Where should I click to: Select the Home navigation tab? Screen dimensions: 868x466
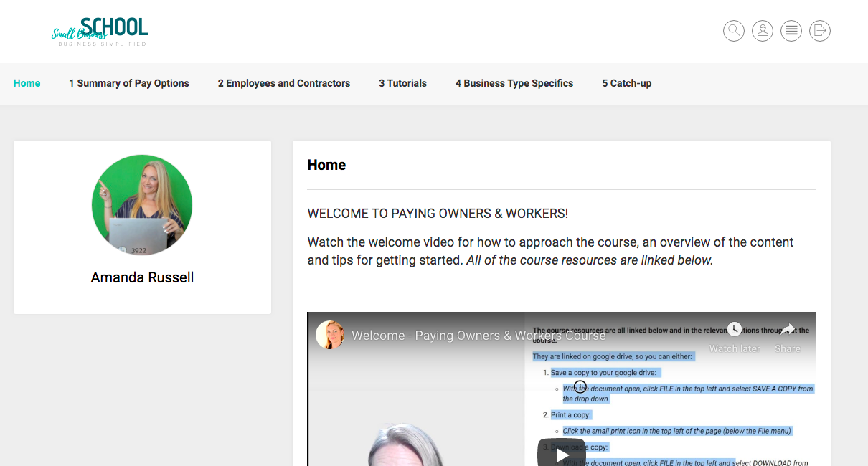coord(27,83)
